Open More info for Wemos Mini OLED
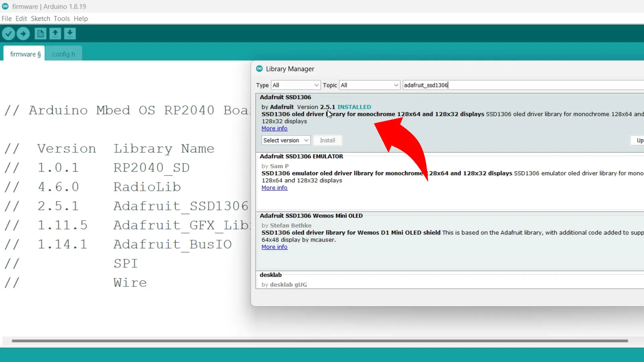 pyautogui.click(x=274, y=247)
